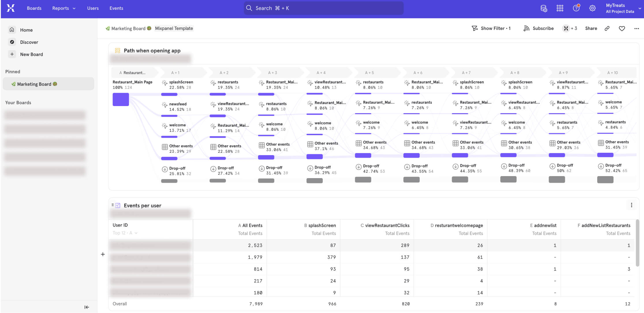Click the help question mark icon
The image size is (644, 313).
click(576, 8)
